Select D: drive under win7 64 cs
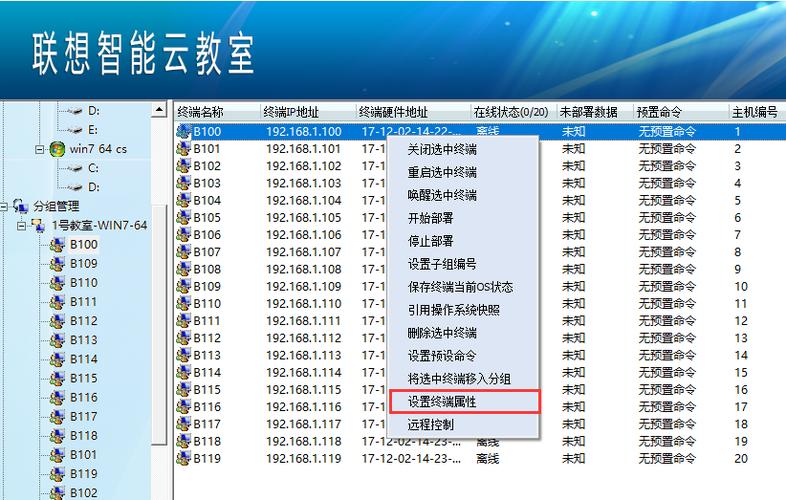The width and height of the screenshot is (786, 500). (94, 187)
